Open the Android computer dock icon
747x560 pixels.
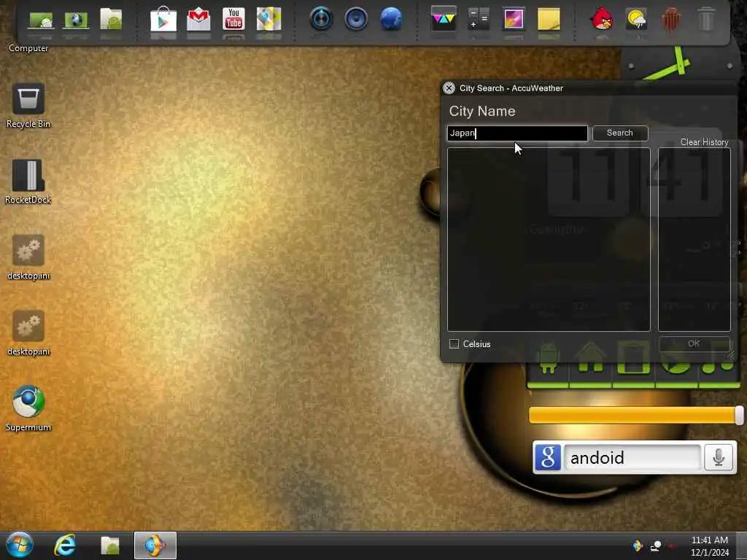(x=41, y=20)
